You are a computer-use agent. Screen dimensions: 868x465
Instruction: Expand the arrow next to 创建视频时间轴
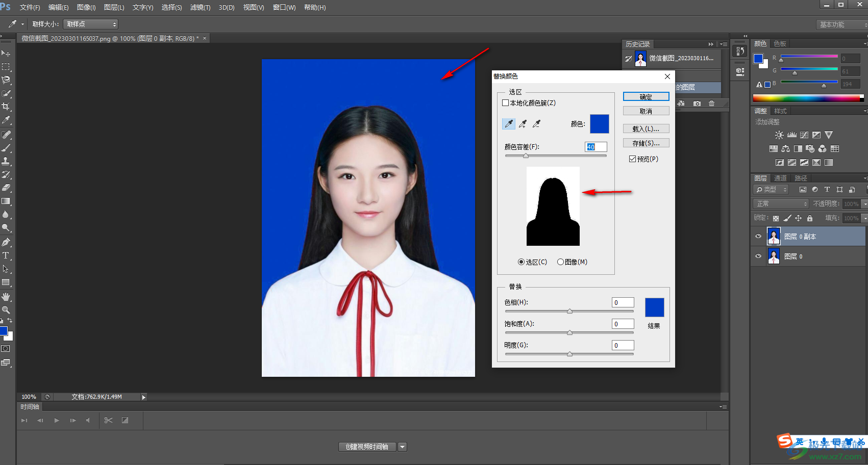click(403, 447)
